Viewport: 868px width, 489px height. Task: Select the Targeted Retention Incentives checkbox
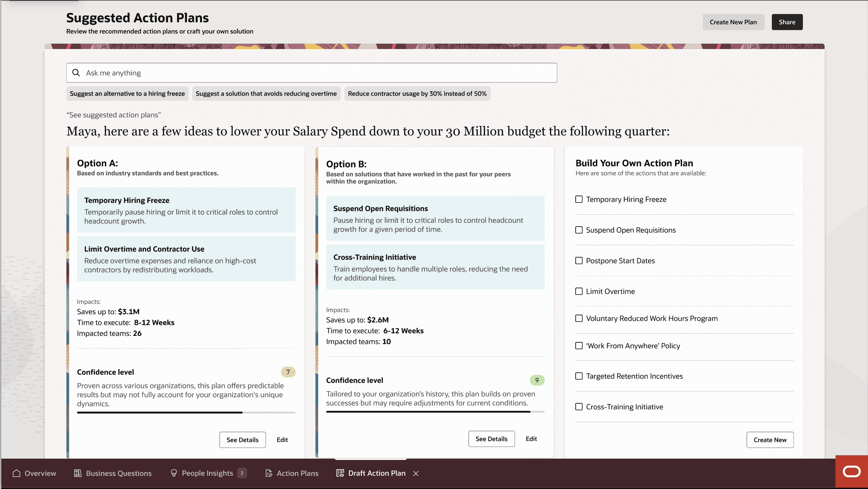click(x=579, y=376)
